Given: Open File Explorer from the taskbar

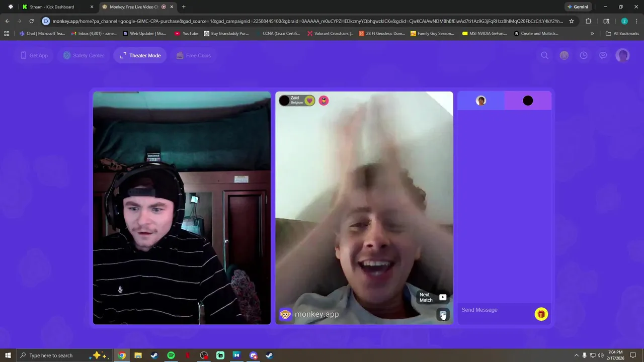Looking at the screenshot, I should click(138, 355).
